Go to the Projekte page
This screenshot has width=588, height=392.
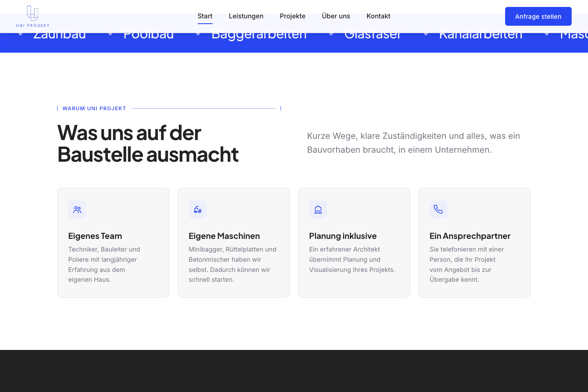tap(292, 16)
